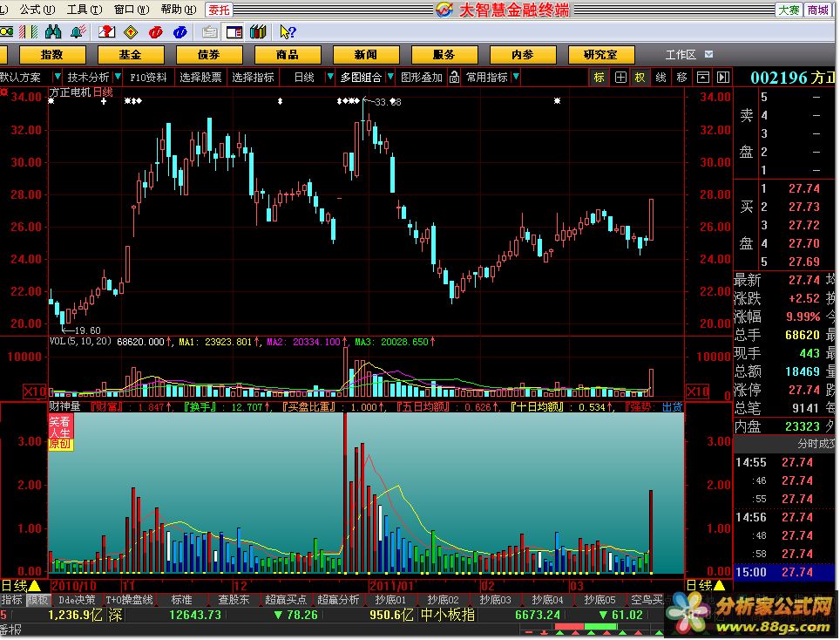Click the 大智慧 logo icon
This screenshot has height=640, width=840.
(x=444, y=9)
